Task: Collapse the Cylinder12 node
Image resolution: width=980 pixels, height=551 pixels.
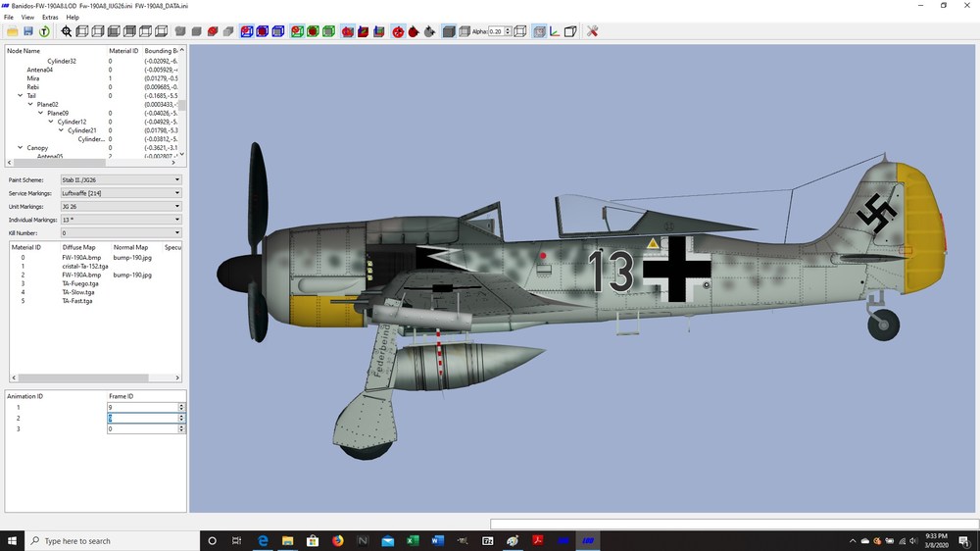Action: pos(51,122)
